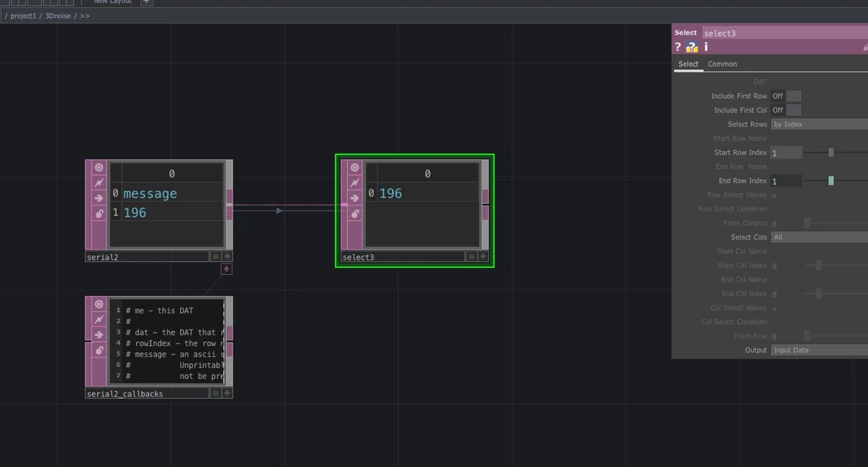Toggle bypass flag on serial2_callbacks node
Image resolution: width=868 pixels, height=467 pixels.
pyautogui.click(x=99, y=319)
